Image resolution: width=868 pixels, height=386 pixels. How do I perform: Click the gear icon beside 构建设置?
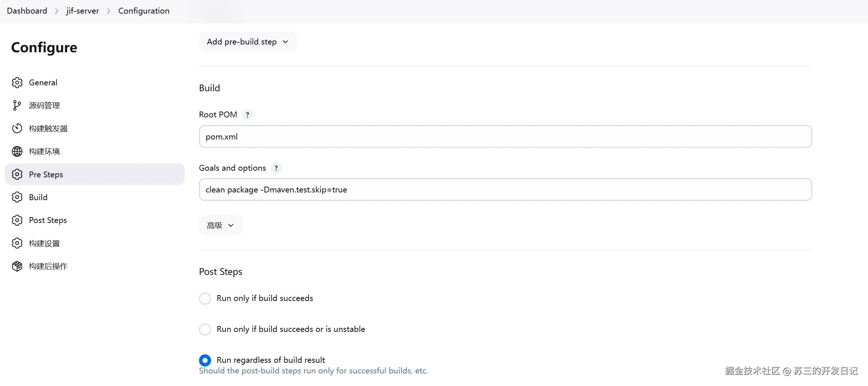tap(17, 243)
